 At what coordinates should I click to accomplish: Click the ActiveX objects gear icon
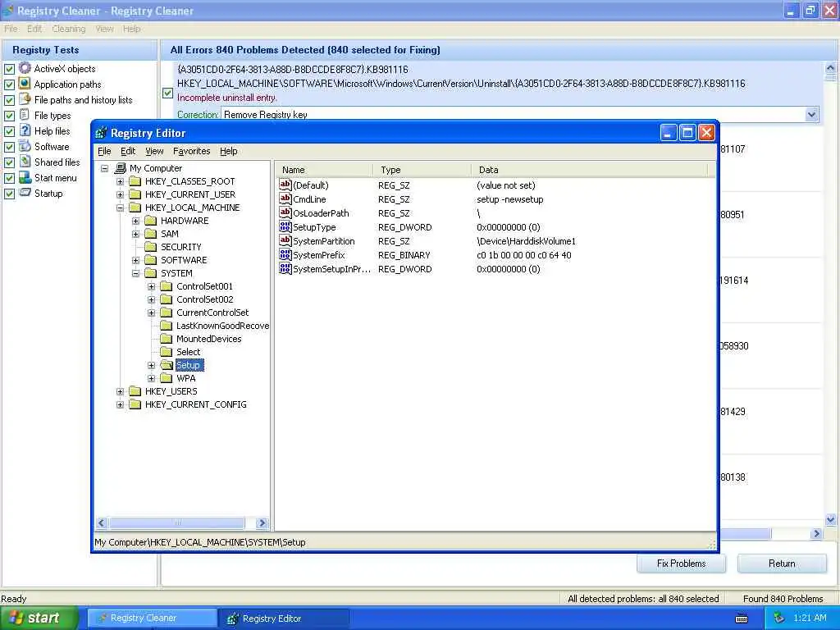(x=25, y=68)
